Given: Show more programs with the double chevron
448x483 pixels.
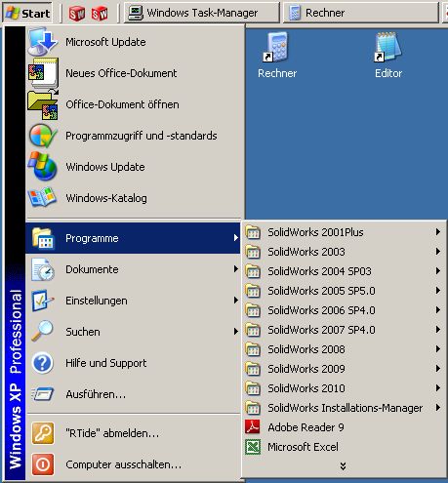Looking at the screenshot, I should (343, 466).
